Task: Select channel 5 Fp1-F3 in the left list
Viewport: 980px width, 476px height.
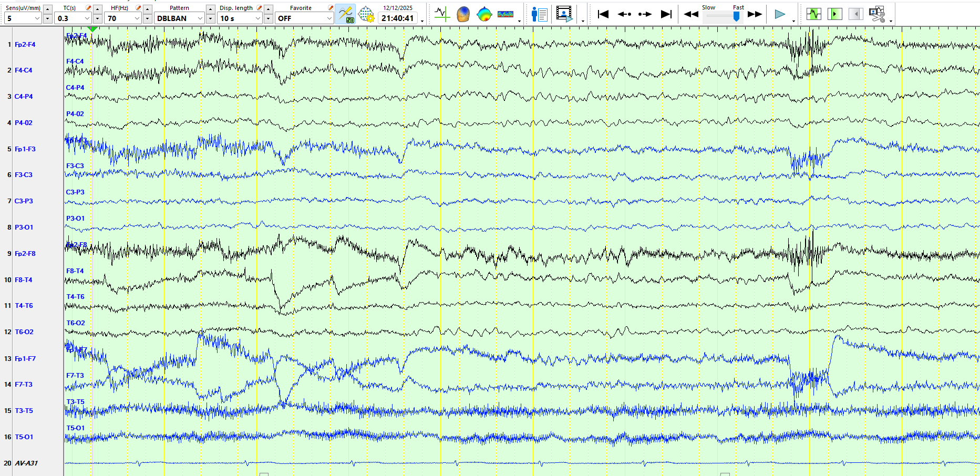Action: tap(25, 149)
